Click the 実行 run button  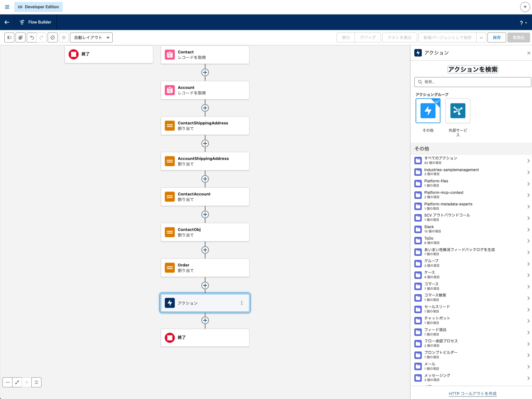pyautogui.click(x=346, y=38)
